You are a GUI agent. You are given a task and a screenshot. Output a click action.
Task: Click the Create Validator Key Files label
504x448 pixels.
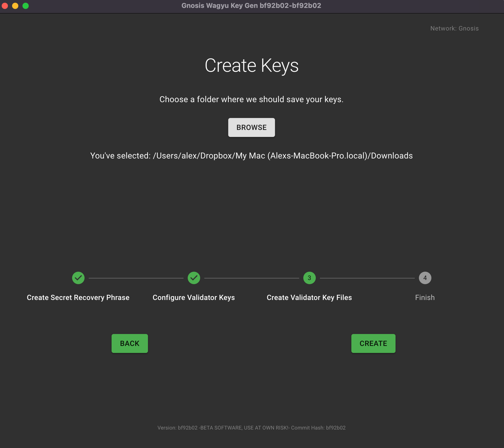pyautogui.click(x=309, y=297)
